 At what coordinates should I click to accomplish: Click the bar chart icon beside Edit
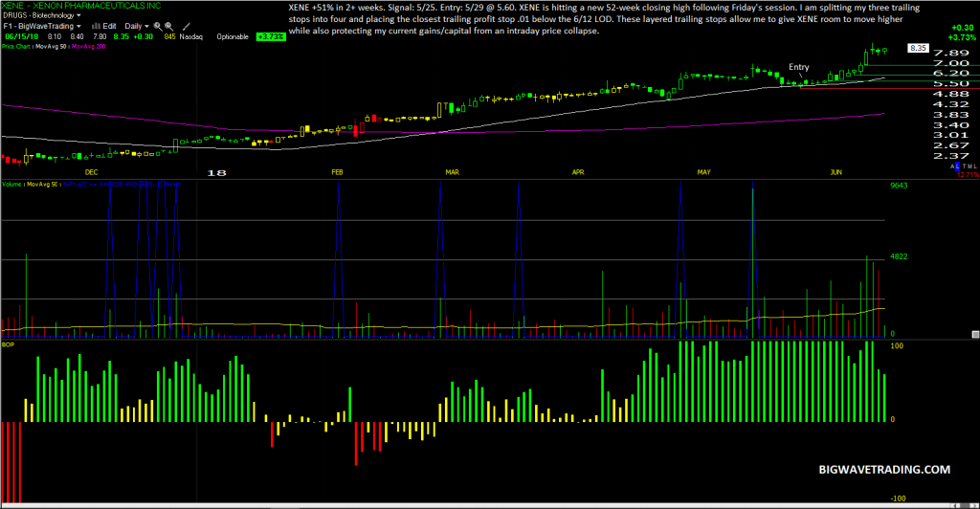tap(97, 26)
